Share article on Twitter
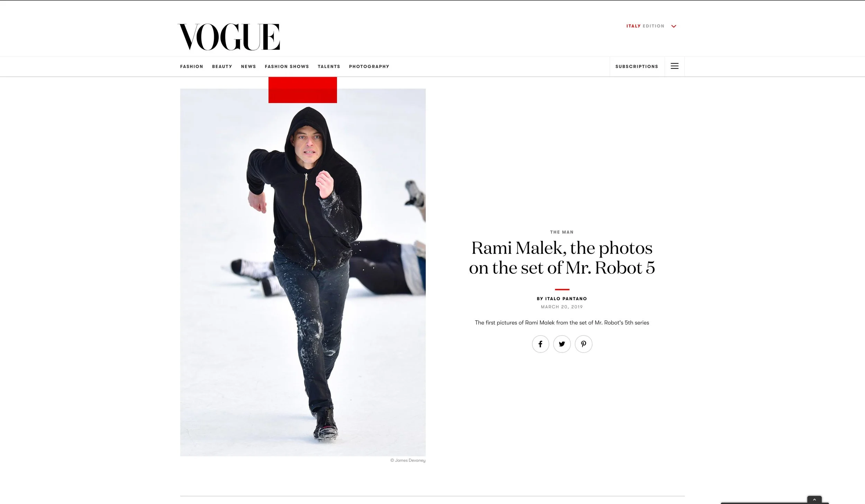Image resolution: width=865 pixels, height=504 pixels. [562, 344]
